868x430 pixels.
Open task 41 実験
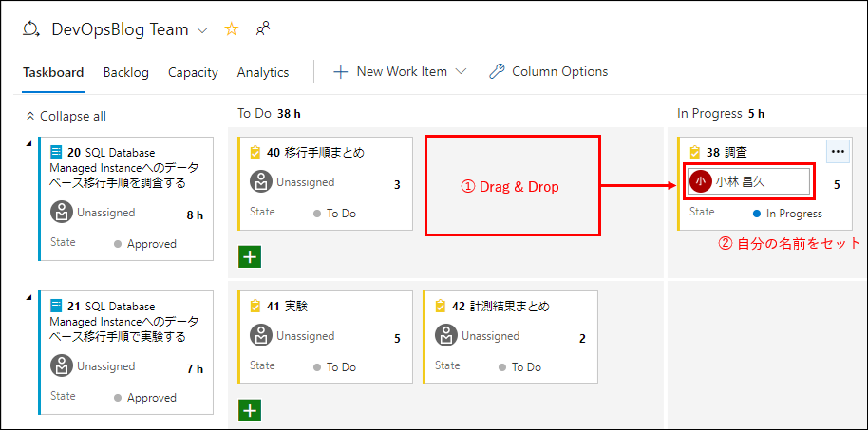click(288, 306)
